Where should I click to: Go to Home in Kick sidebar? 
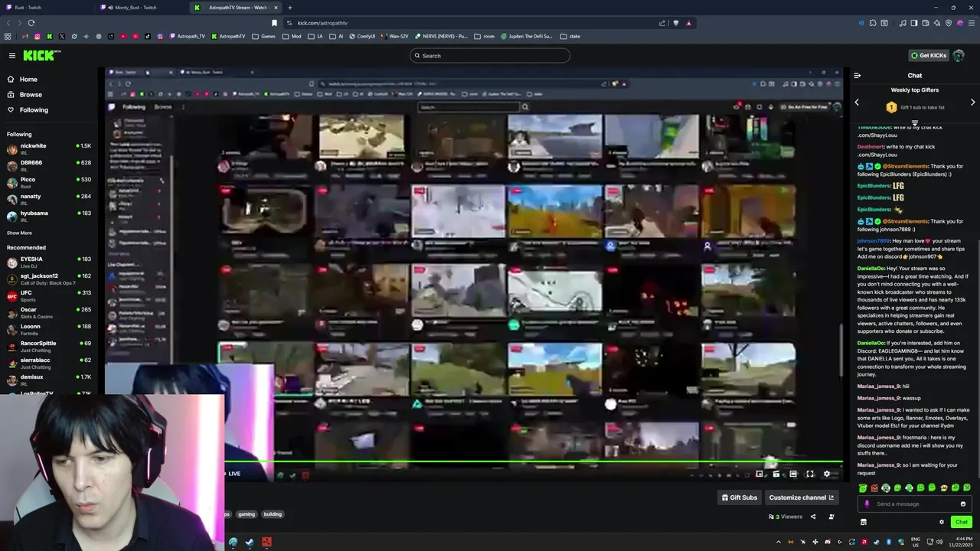(x=28, y=80)
